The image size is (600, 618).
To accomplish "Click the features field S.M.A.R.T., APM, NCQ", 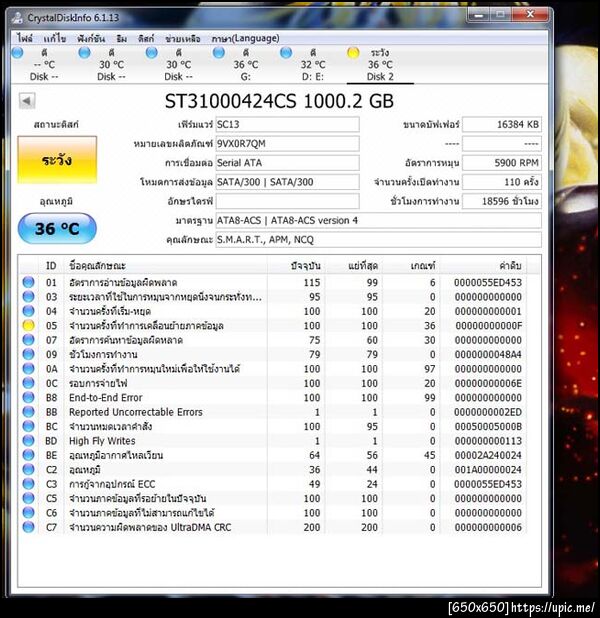I will [x=378, y=240].
